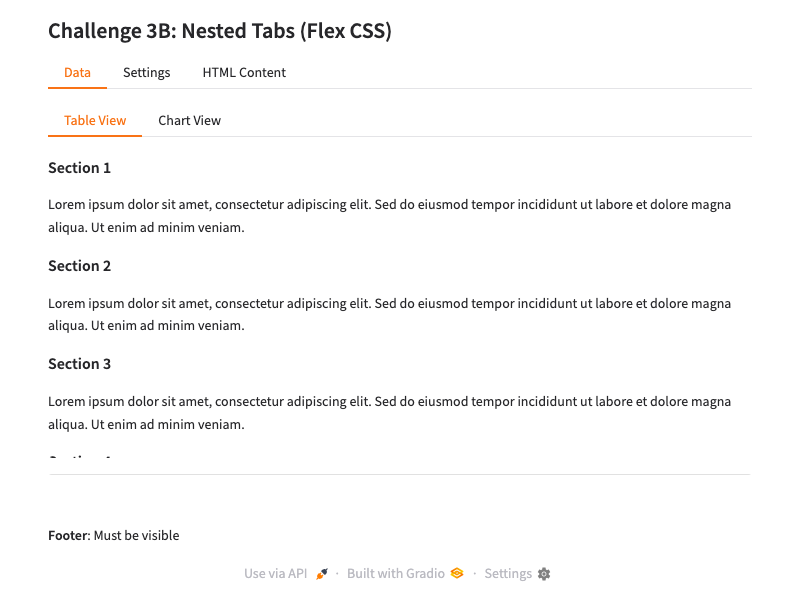
Task: Switch to the Chart View nested tab
Action: tap(189, 121)
